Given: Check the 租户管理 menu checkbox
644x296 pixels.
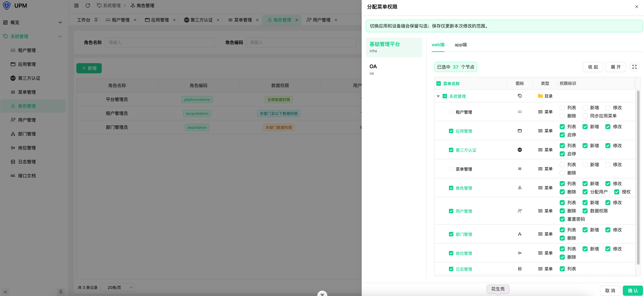Looking at the screenshot, I should tap(451, 112).
